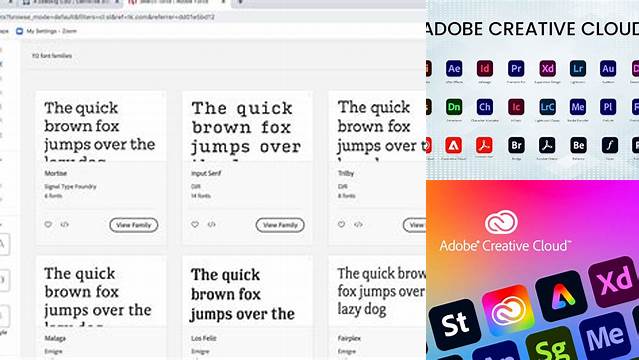Click the Trilby font preview sample

(381, 130)
